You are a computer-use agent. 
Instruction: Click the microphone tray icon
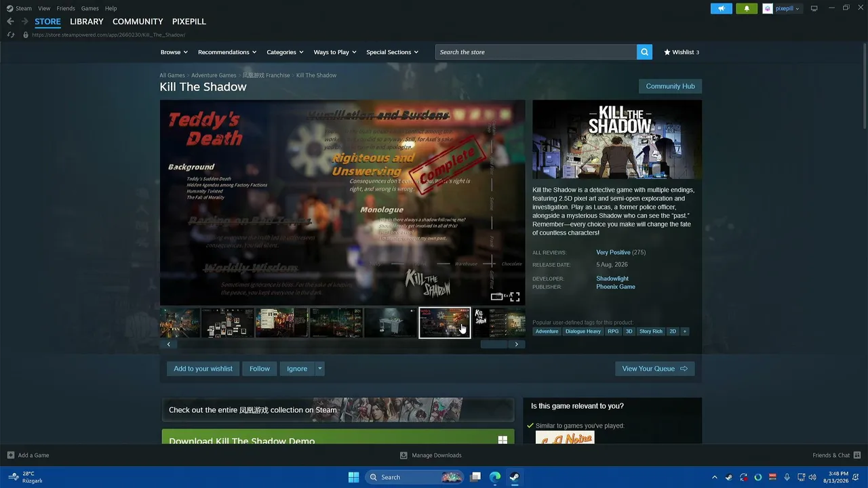tap(787, 477)
